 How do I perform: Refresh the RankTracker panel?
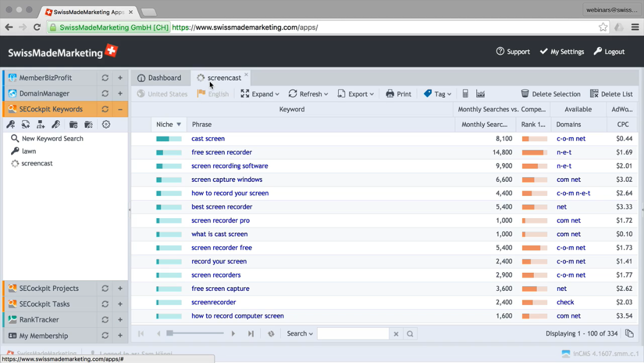(105, 320)
